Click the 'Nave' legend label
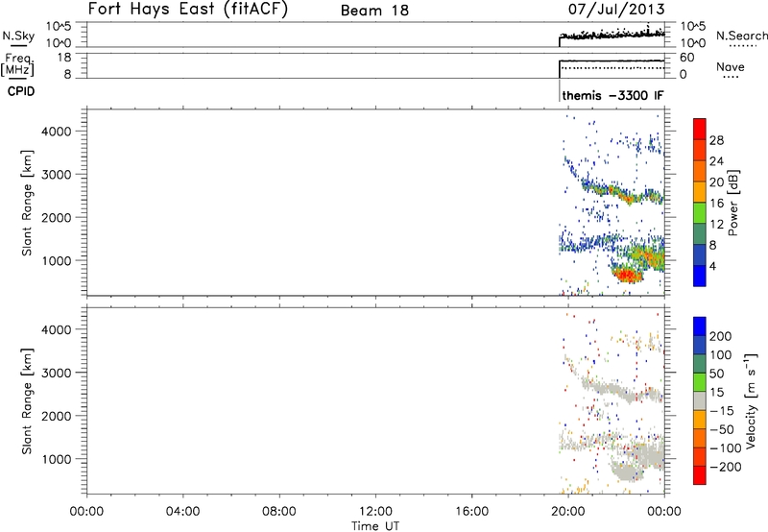Image resolution: width=768 pixels, height=532 pixels. pyautogui.click(x=730, y=66)
